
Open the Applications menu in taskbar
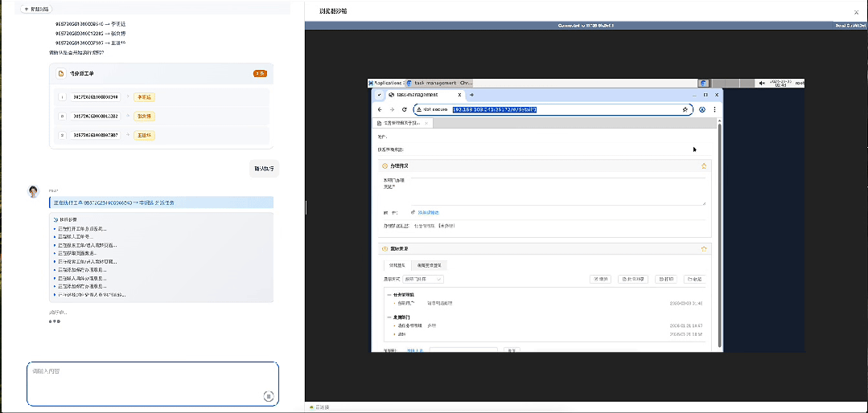[x=385, y=83]
